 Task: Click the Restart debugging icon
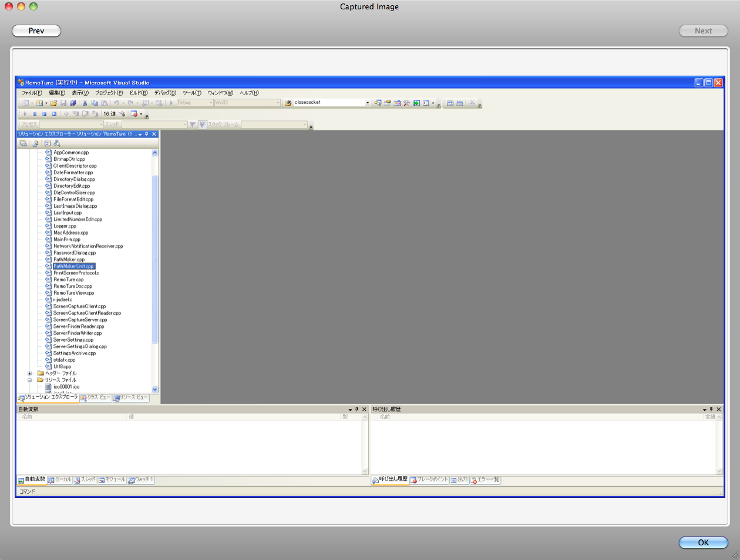[54, 114]
